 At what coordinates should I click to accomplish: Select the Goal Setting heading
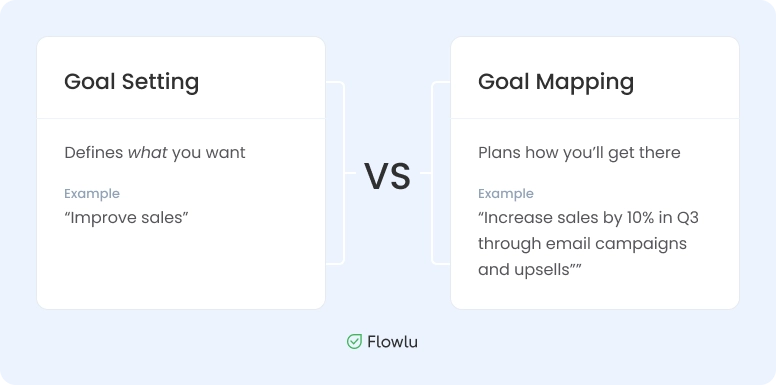pos(132,82)
